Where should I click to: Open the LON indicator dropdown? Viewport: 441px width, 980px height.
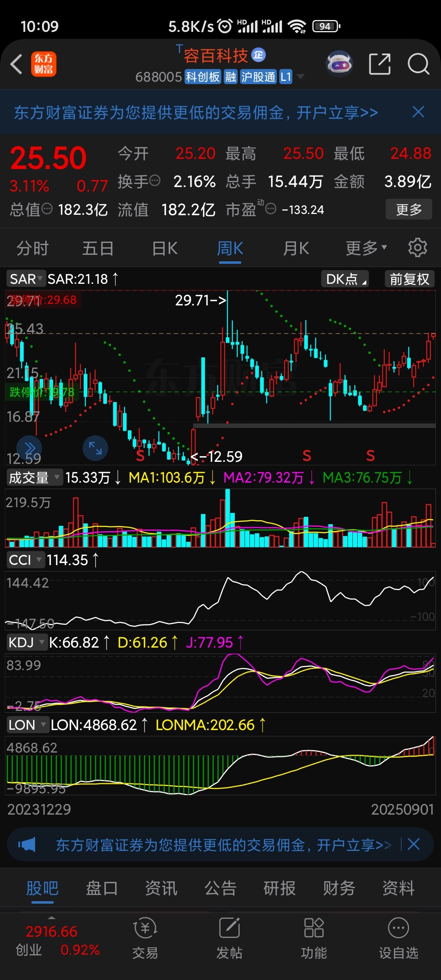(x=27, y=725)
